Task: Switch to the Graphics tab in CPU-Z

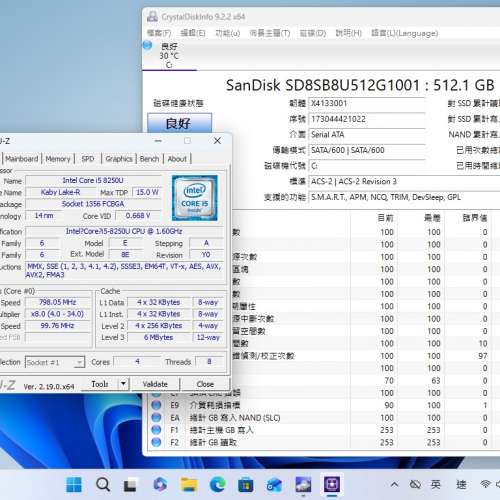Action: coord(119,159)
